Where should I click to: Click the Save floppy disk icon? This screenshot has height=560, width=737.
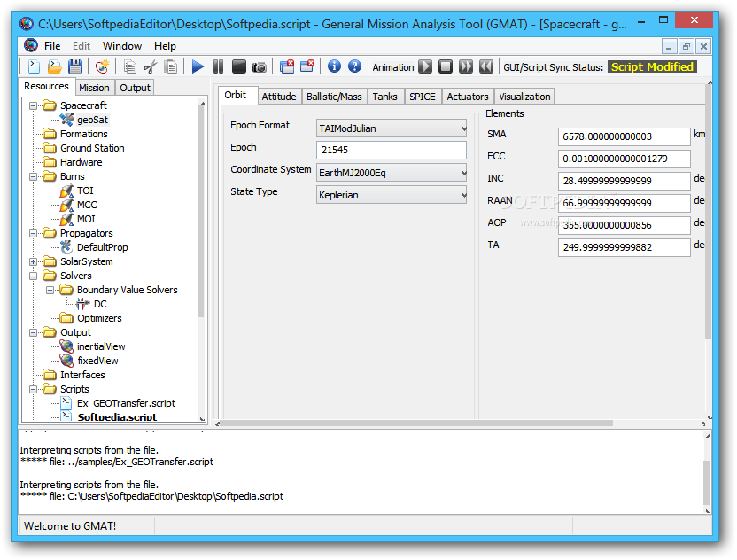coord(75,66)
